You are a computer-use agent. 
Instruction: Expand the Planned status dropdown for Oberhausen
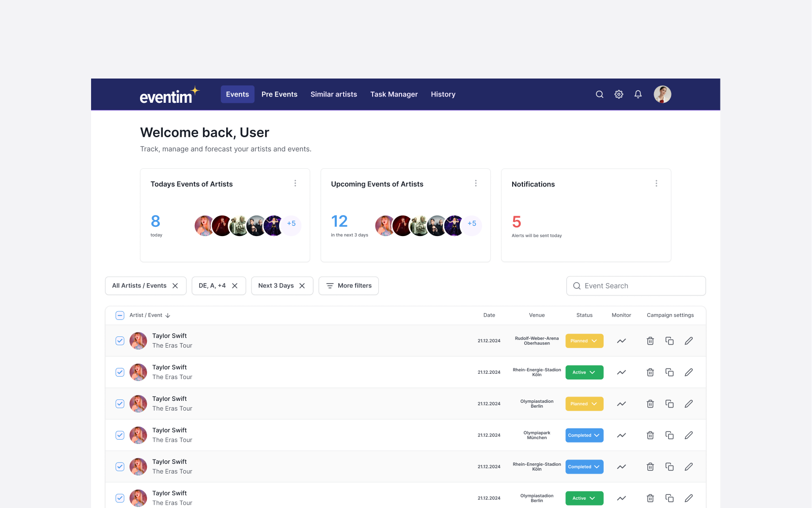coord(584,341)
